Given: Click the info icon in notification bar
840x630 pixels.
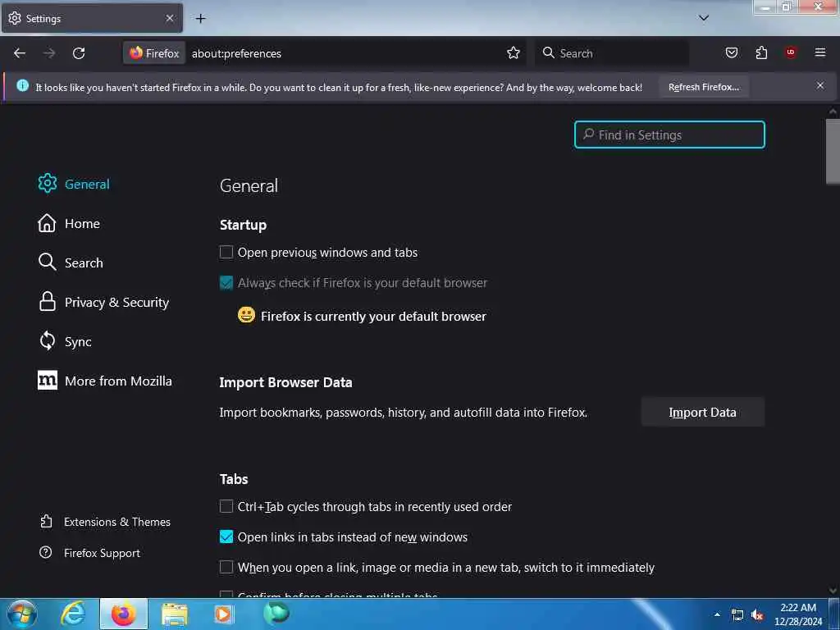Looking at the screenshot, I should (22, 85).
